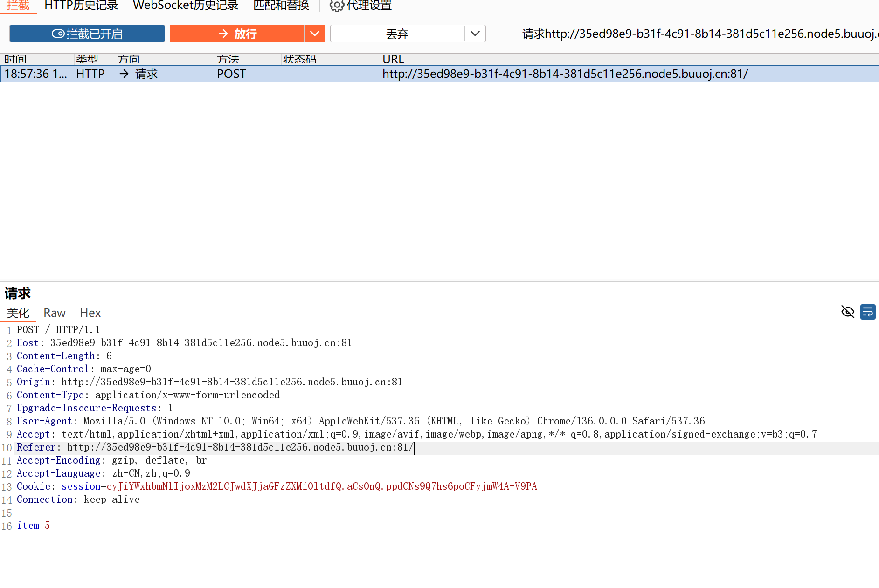
Task: Switch to WebSocket history tab
Action: point(186,6)
